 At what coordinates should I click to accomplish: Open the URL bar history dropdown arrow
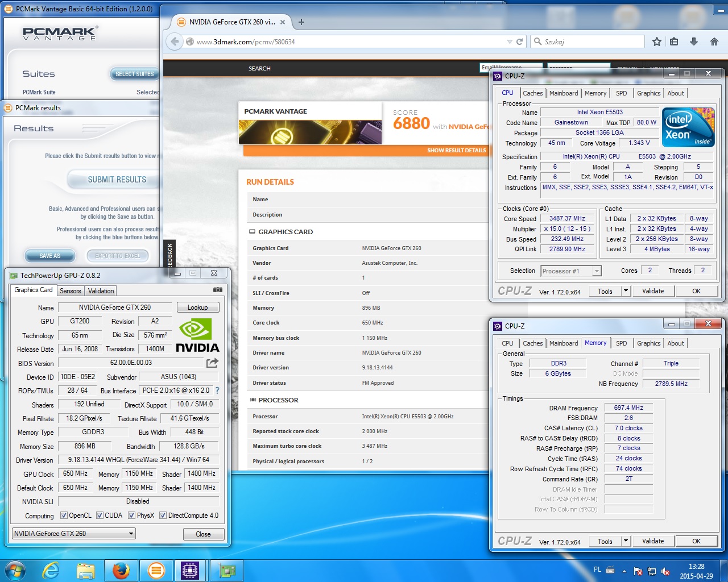(x=510, y=41)
